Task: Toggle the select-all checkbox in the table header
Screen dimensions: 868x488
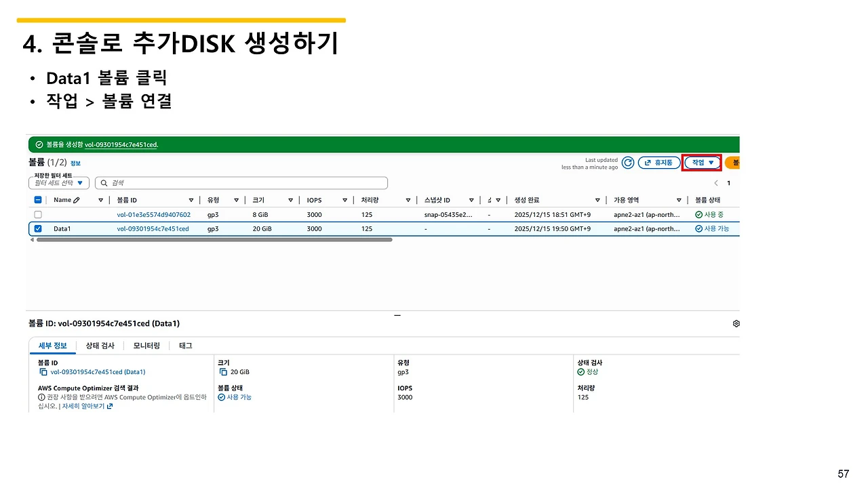Action: tap(38, 200)
